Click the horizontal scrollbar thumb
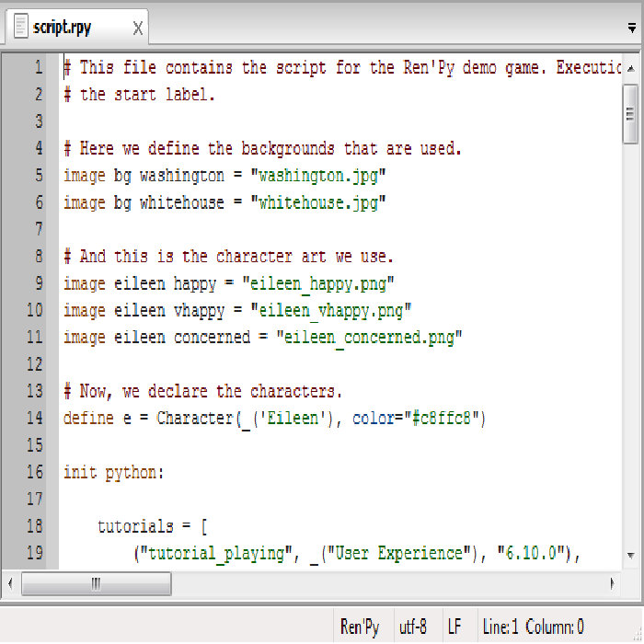The image size is (644, 644). click(x=96, y=583)
